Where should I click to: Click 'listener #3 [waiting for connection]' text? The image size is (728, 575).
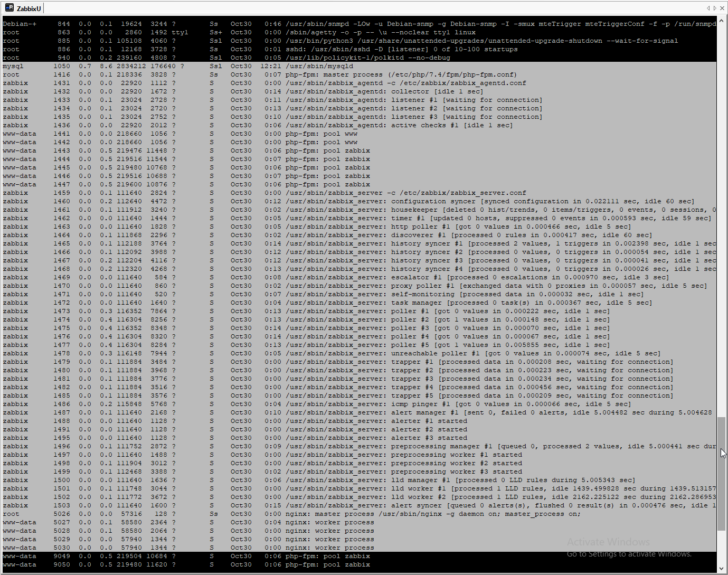click(467, 117)
